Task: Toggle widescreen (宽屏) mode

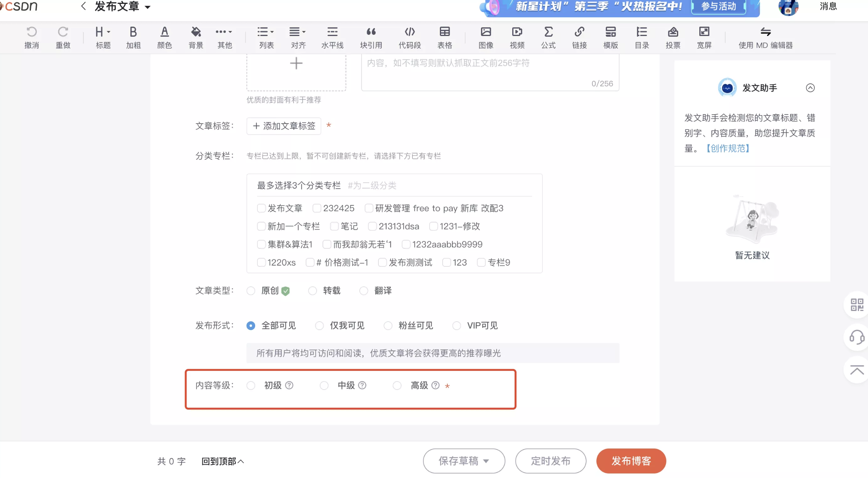Action: coord(704,37)
